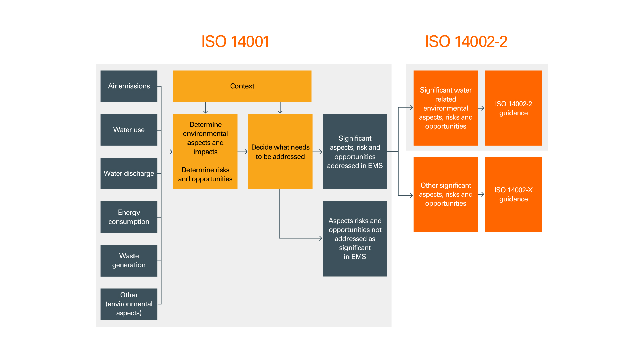This screenshot has height=362, width=644.
Task: Select the Water use box
Action: point(129,130)
